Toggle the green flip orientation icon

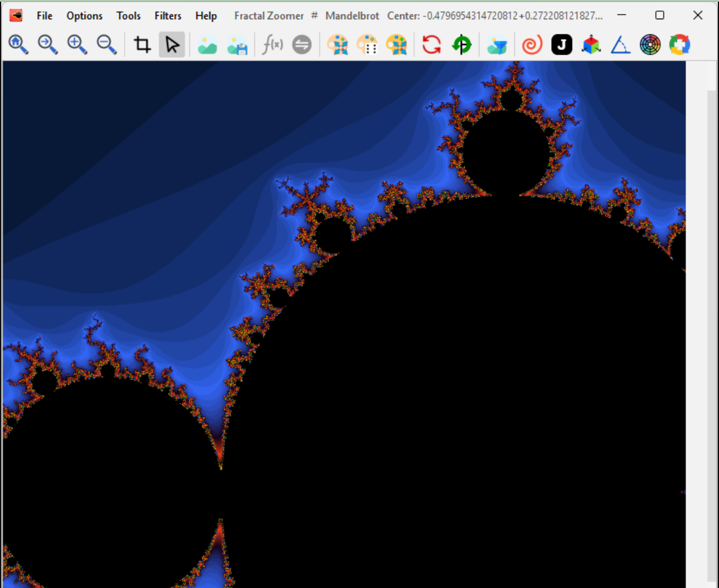462,44
